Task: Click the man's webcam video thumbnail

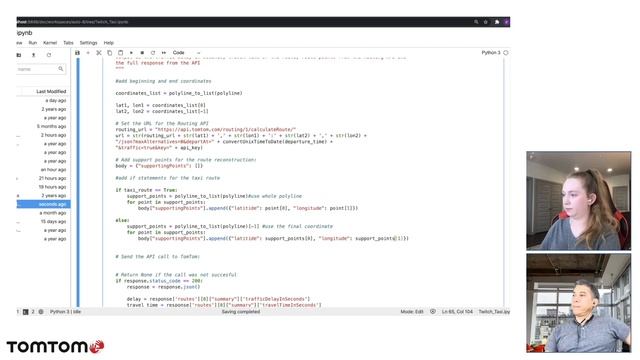Action: click(x=578, y=303)
